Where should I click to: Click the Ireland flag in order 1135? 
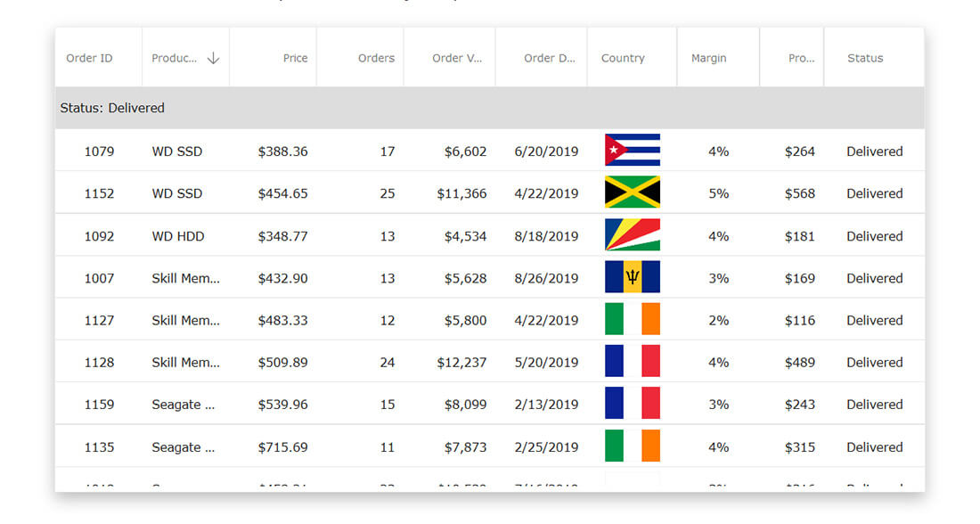632,446
